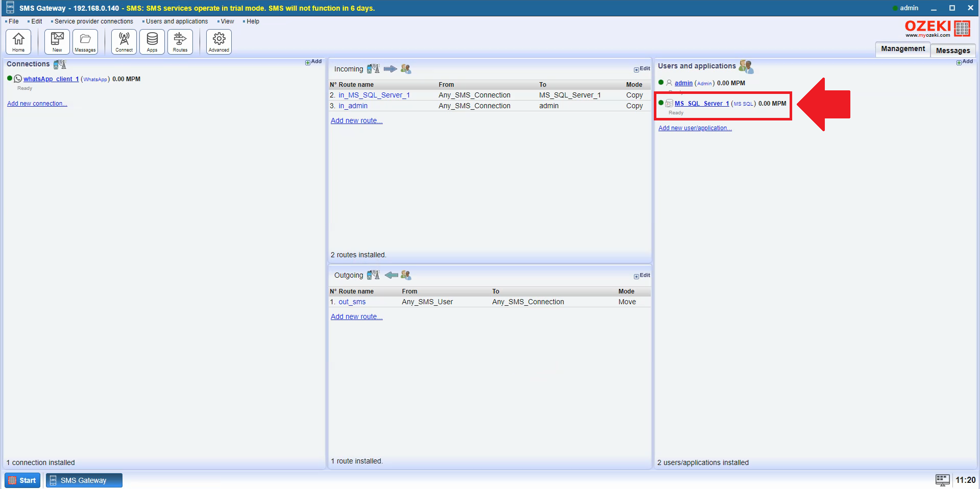Image resolution: width=980 pixels, height=489 pixels.
Task: Switch to the Management tab
Action: pos(902,49)
